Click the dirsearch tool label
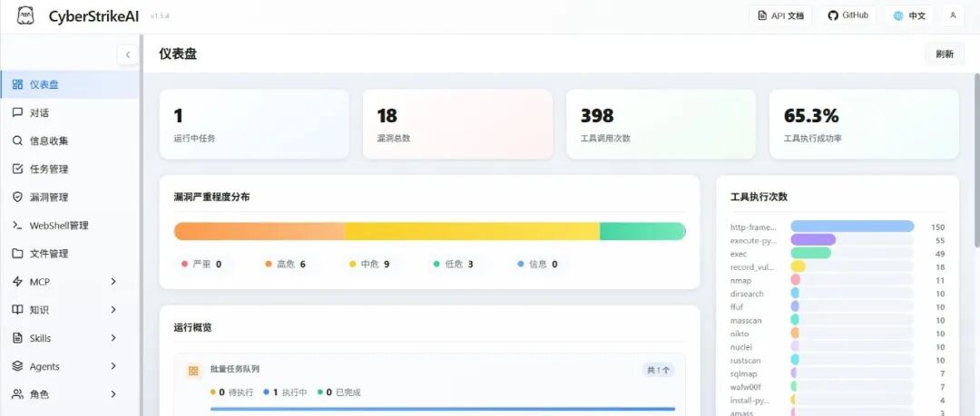The image size is (980, 416). [x=747, y=294]
